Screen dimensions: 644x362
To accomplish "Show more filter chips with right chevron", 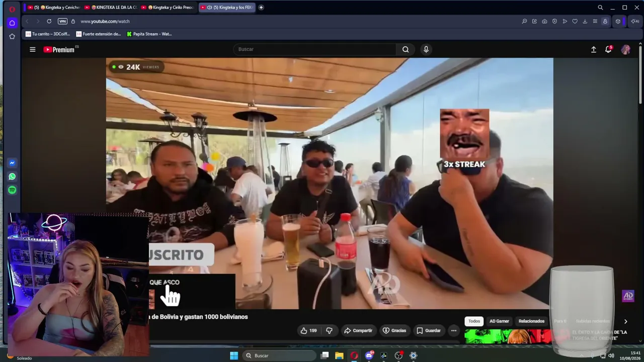I will tap(625, 321).
